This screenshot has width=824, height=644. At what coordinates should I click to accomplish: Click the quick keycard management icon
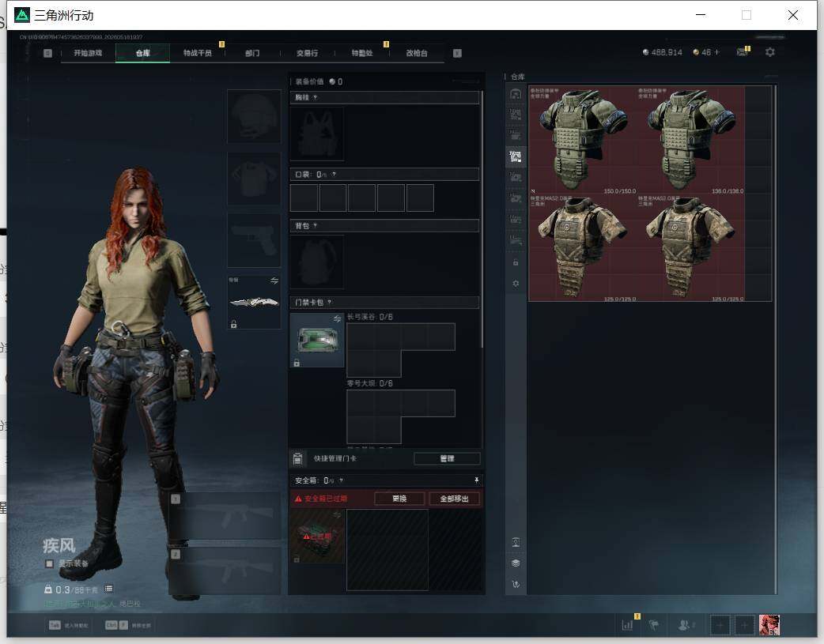(x=297, y=458)
